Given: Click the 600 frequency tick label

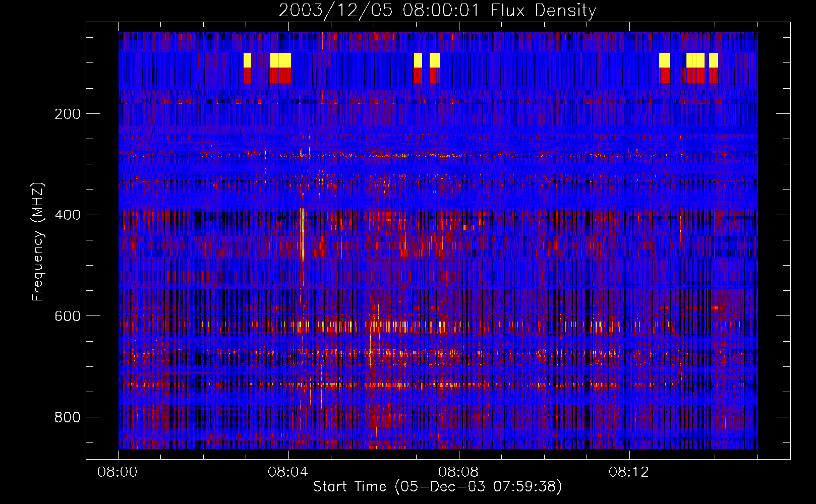Looking at the screenshot, I should [68, 316].
